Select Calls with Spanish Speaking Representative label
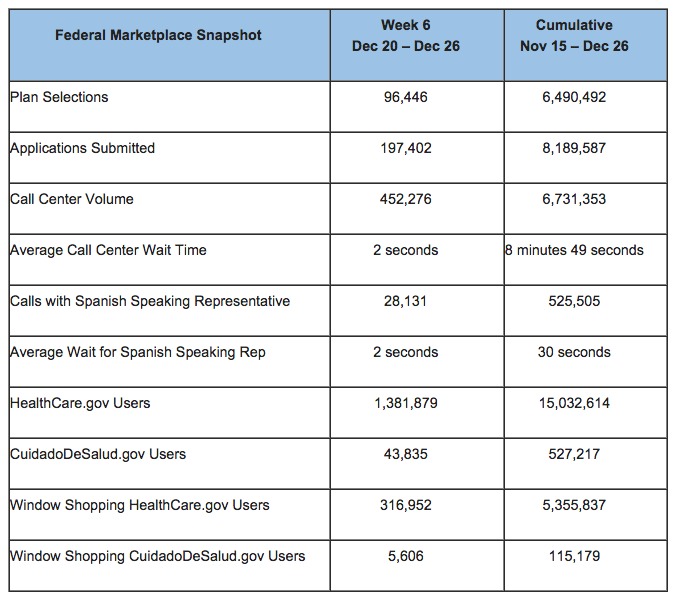This screenshot has height=602, width=682. [x=149, y=301]
